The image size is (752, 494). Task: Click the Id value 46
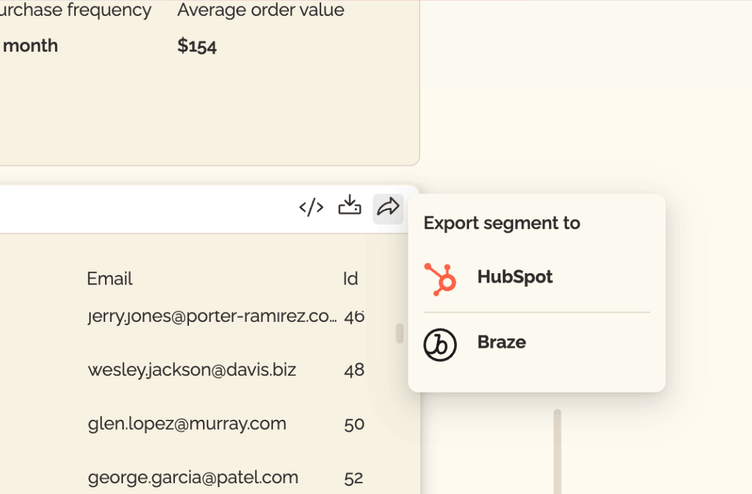click(354, 317)
